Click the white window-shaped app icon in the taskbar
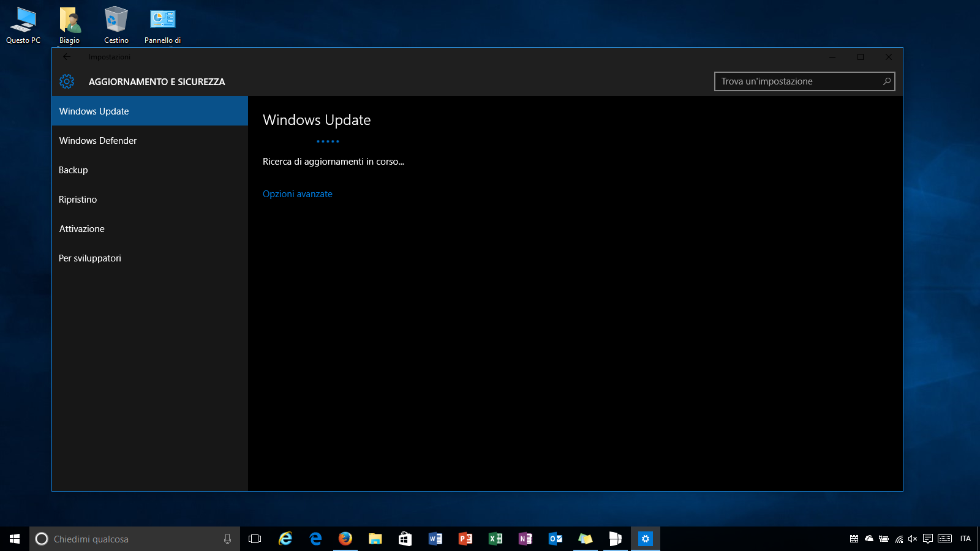Image resolution: width=980 pixels, height=551 pixels. coord(616,539)
